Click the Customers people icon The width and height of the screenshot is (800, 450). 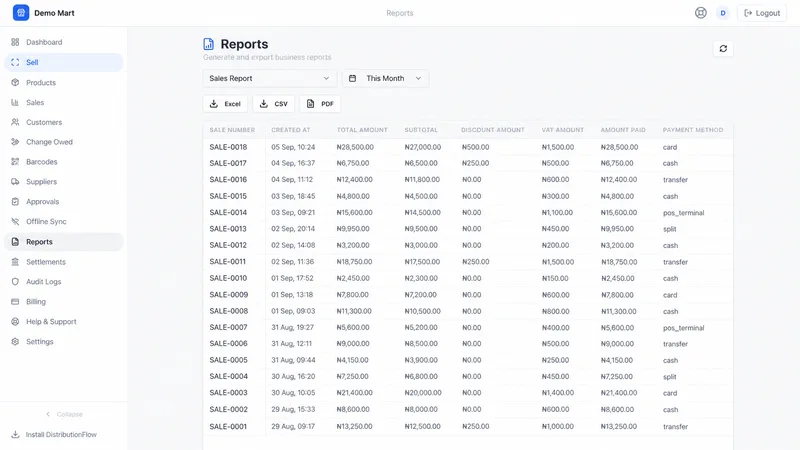15,122
